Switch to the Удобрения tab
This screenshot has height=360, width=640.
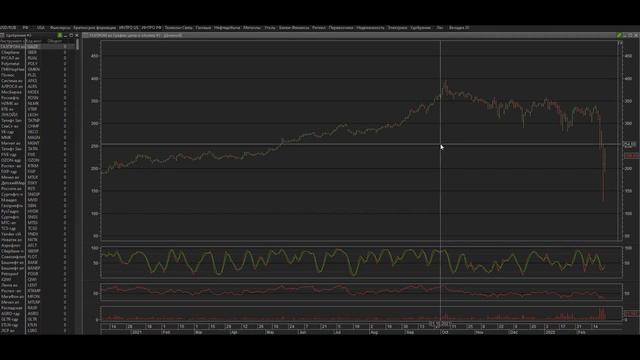420,28
